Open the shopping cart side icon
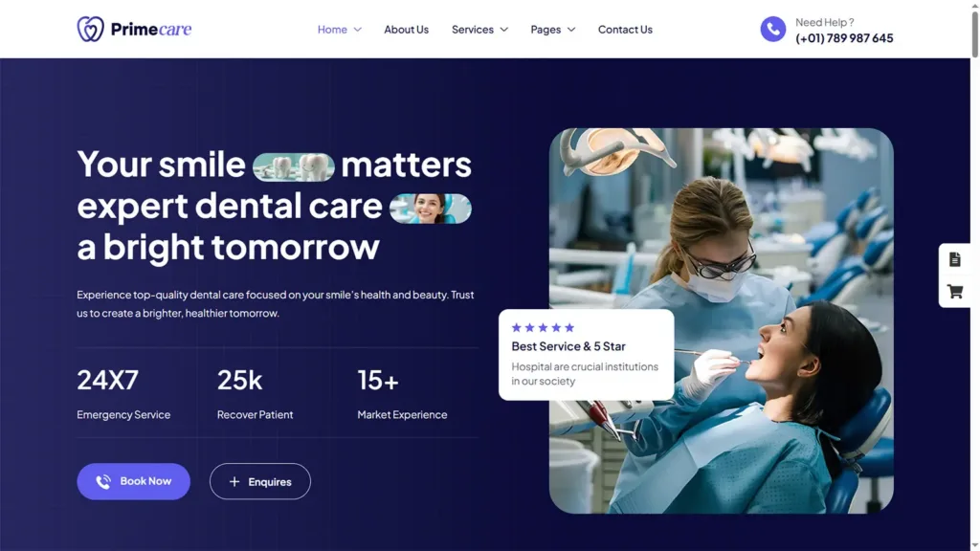Screen dimensions: 980x551 click(954, 292)
